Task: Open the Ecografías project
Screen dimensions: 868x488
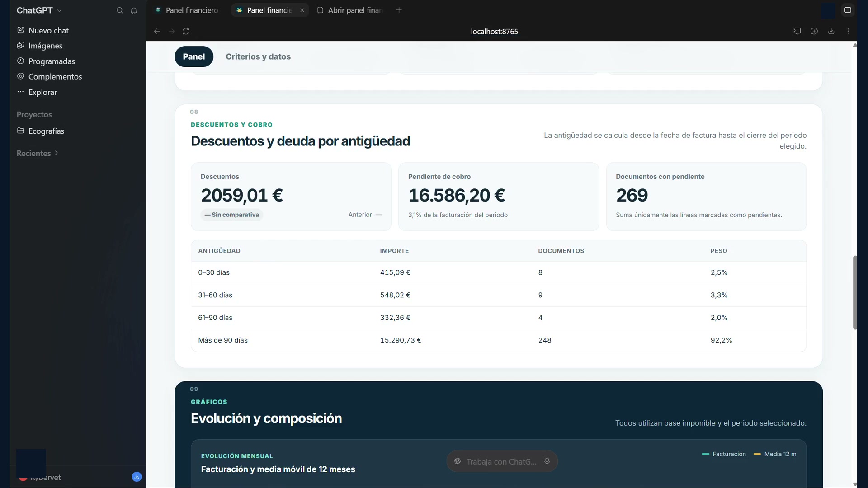Action: pyautogui.click(x=46, y=131)
